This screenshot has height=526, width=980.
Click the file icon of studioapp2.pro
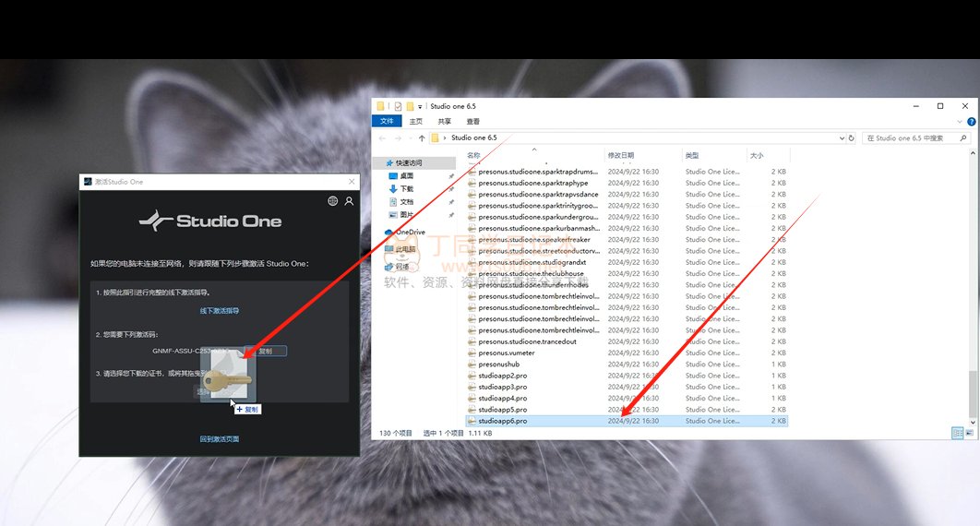(472, 376)
